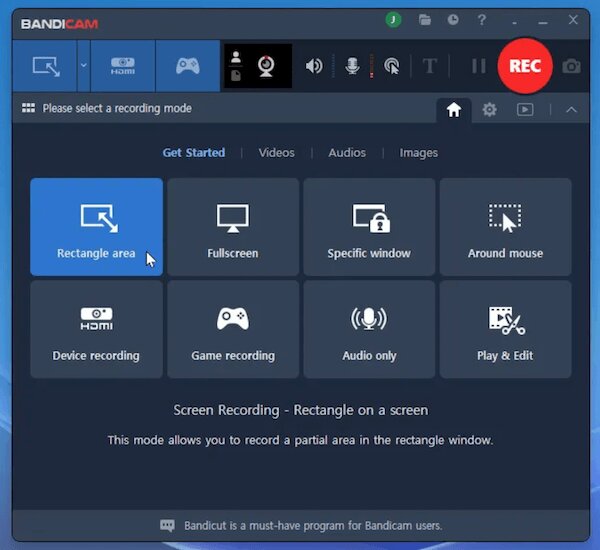This screenshot has height=550, width=600.
Task: Click the 'Please select a recording mode' text
Action: click(x=117, y=108)
